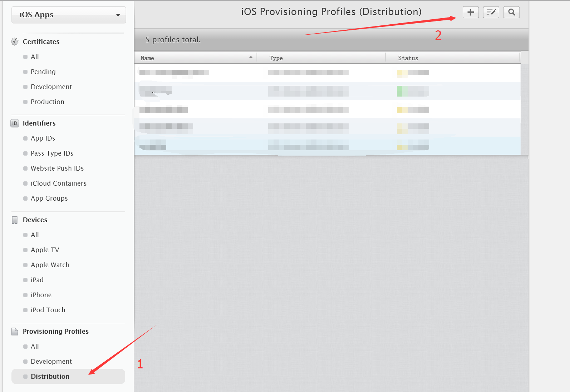Open App Groups
The height and width of the screenshot is (392, 570).
pyautogui.click(x=49, y=199)
